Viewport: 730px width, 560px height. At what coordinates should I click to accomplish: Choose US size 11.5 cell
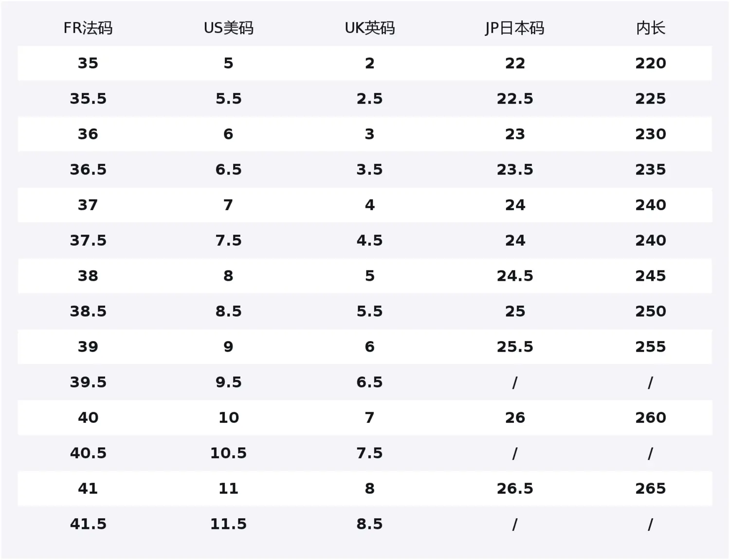pos(229,524)
